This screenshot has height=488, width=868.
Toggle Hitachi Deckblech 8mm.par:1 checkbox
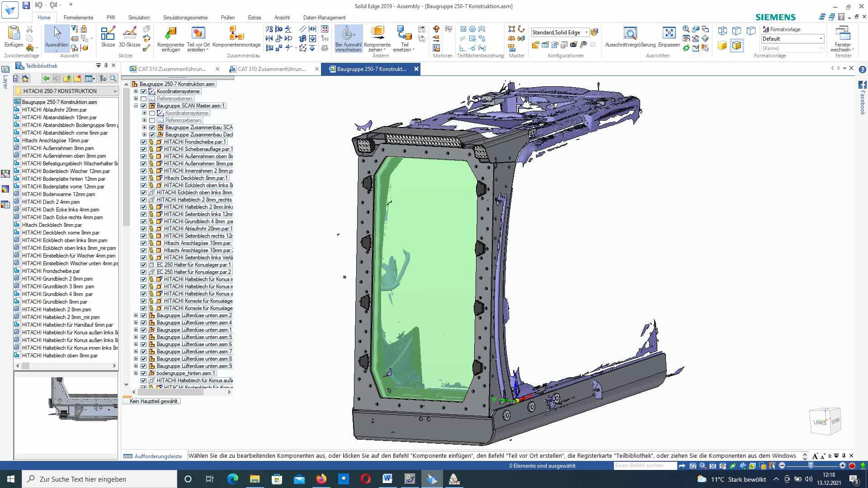[144, 178]
